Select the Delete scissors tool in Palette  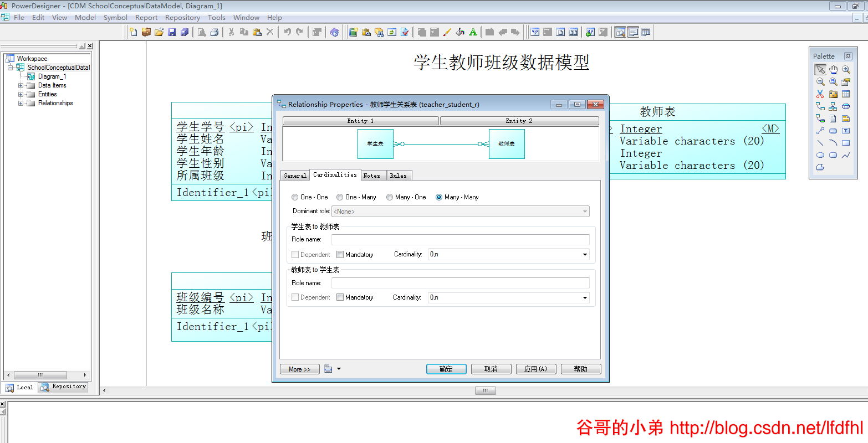click(x=820, y=94)
